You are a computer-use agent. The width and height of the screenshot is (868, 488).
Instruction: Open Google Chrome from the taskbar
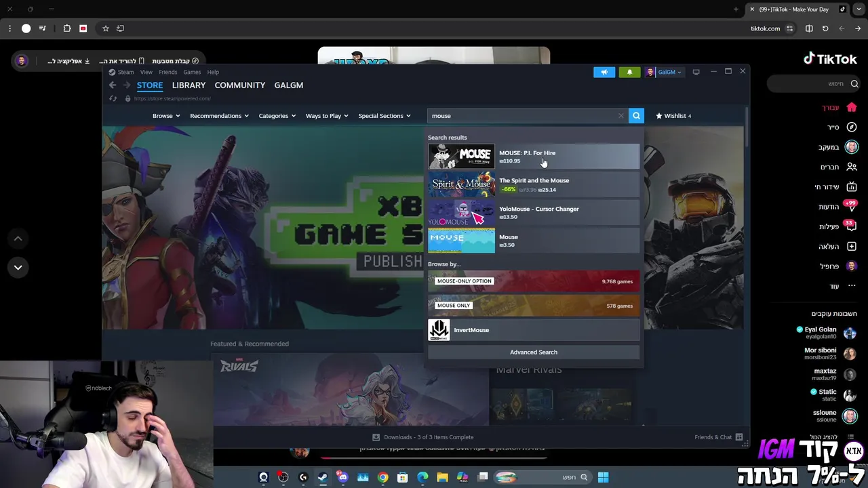click(x=383, y=477)
